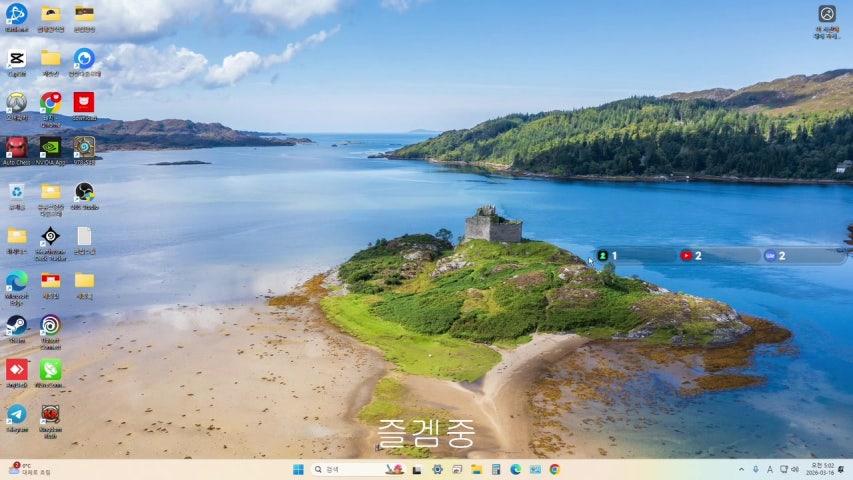Expand the hidden system tray icons chevron
This screenshot has height=480, width=853.
coord(741,469)
